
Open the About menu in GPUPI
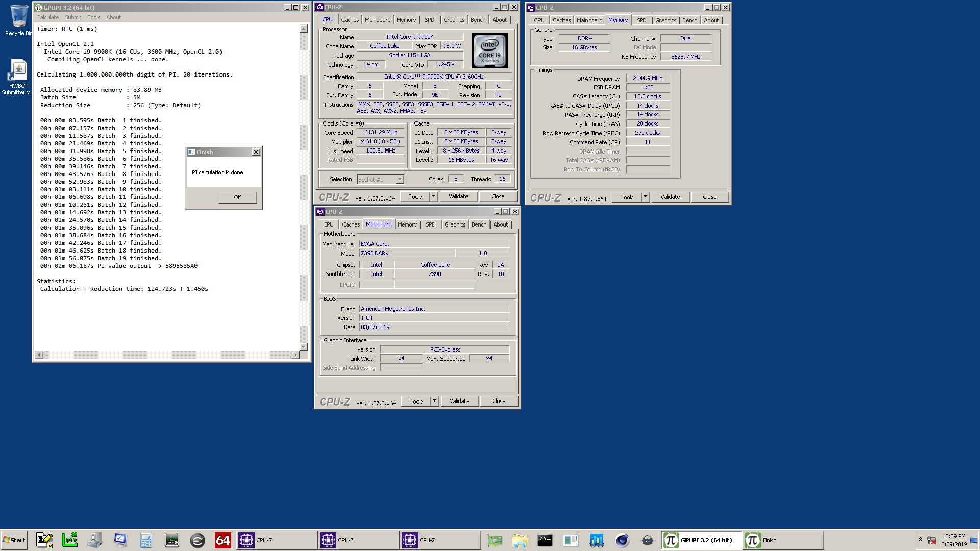tap(114, 17)
